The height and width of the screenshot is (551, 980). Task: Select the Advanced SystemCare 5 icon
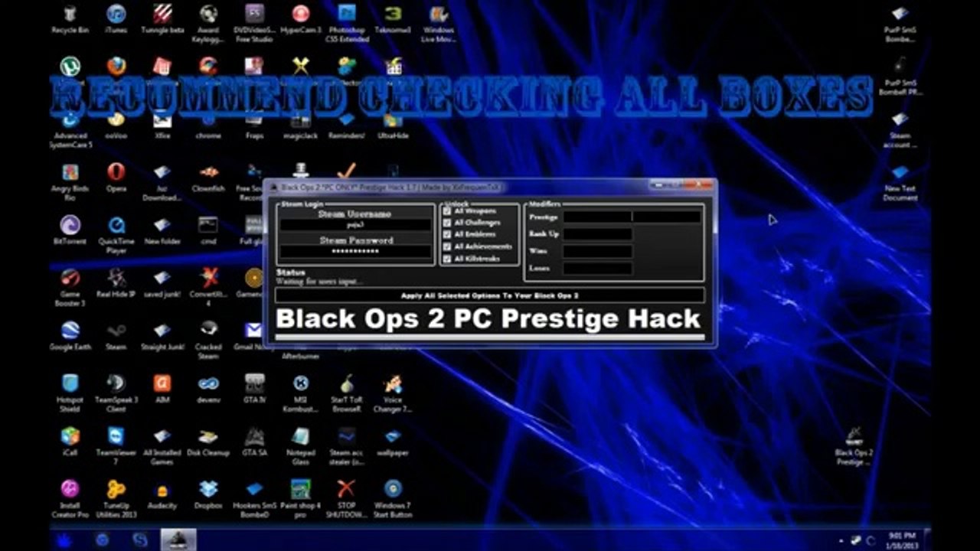(x=70, y=129)
